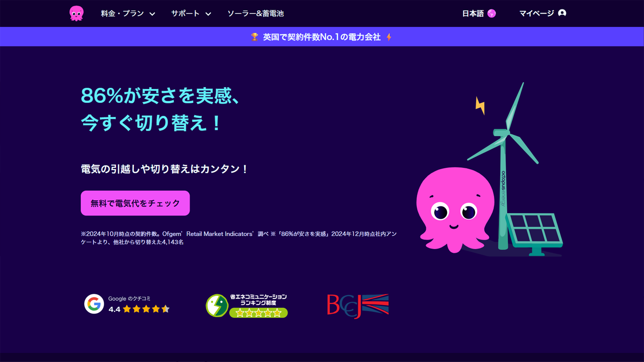Click the yellow lightning bolt near the turbine
Image resolution: width=644 pixels, height=362 pixels.
click(x=480, y=106)
